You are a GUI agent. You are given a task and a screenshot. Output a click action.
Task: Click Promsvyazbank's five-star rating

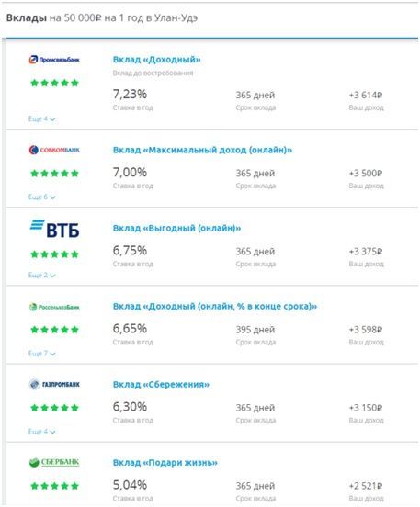(54, 83)
